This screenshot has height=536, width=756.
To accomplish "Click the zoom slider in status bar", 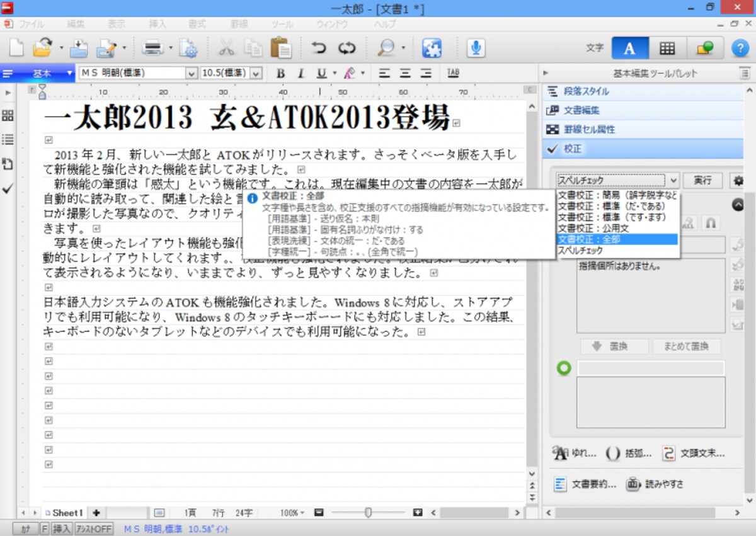I will click(368, 513).
